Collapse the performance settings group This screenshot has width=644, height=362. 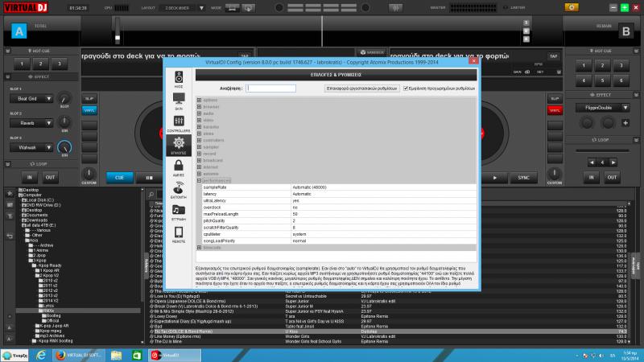pyautogui.click(x=200, y=180)
